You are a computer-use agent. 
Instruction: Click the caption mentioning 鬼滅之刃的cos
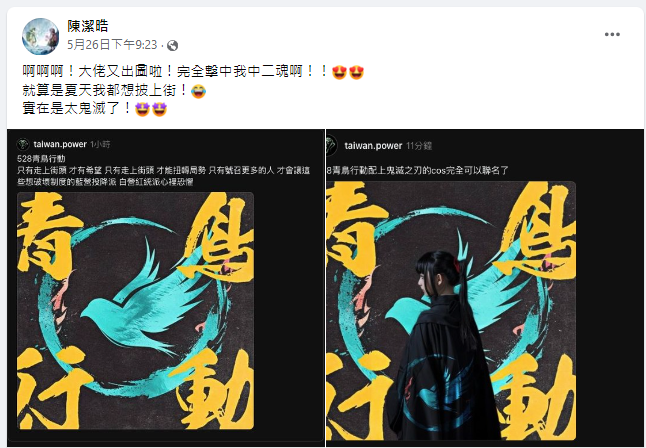(417, 170)
